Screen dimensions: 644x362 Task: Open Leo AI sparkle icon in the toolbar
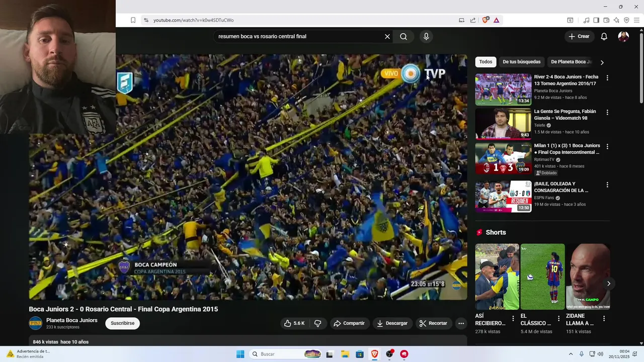(x=616, y=20)
